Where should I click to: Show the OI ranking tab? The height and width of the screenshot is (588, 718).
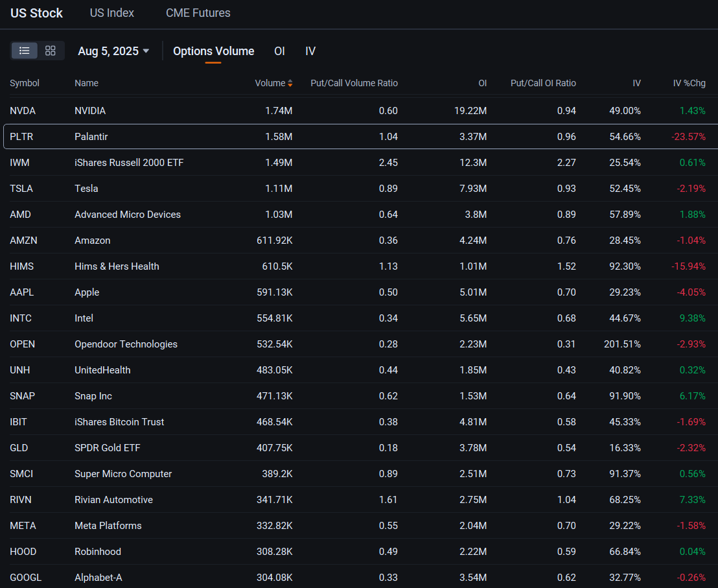point(279,51)
